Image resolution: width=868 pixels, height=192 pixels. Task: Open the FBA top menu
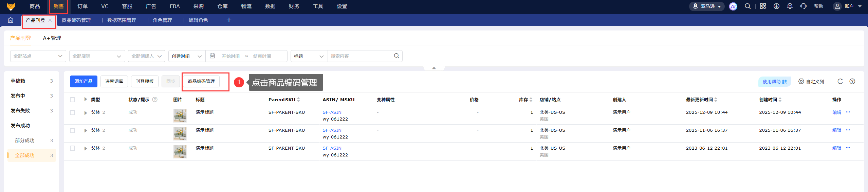175,6
